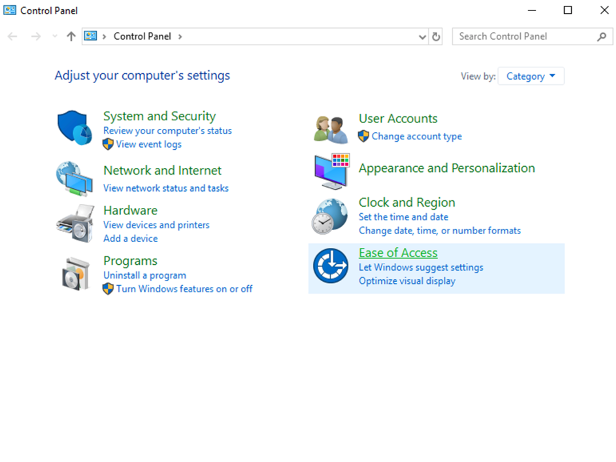Open the Hardware printer icon

click(x=75, y=223)
